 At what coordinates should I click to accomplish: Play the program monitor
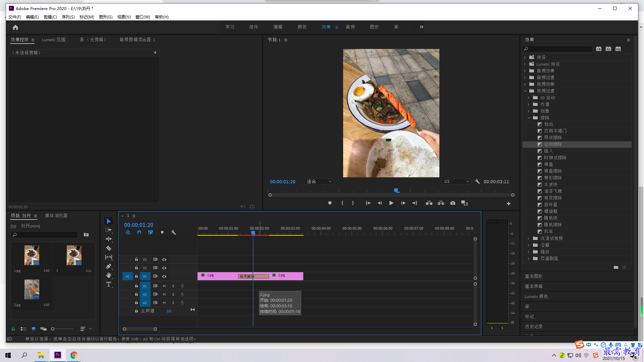[x=391, y=203]
